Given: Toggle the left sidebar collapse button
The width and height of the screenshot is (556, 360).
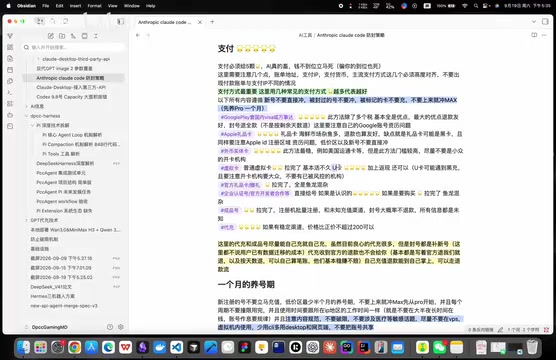Looking at the screenshot, I should point(121,22).
